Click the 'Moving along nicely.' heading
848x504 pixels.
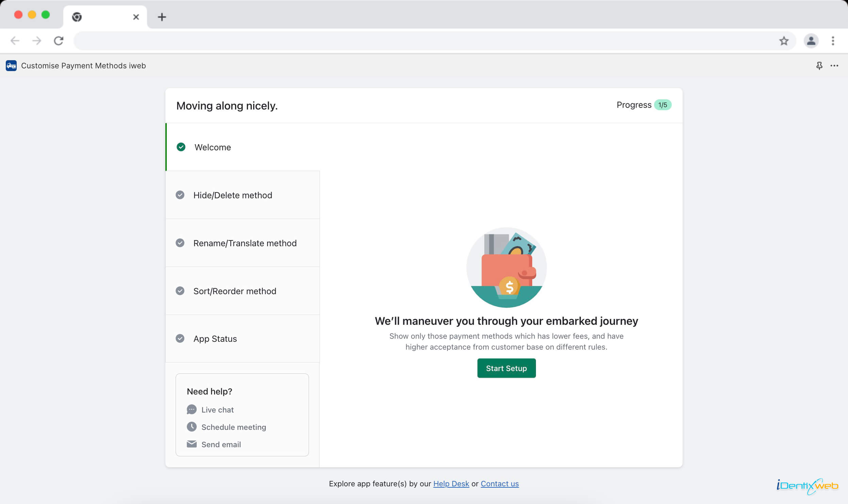tap(227, 106)
